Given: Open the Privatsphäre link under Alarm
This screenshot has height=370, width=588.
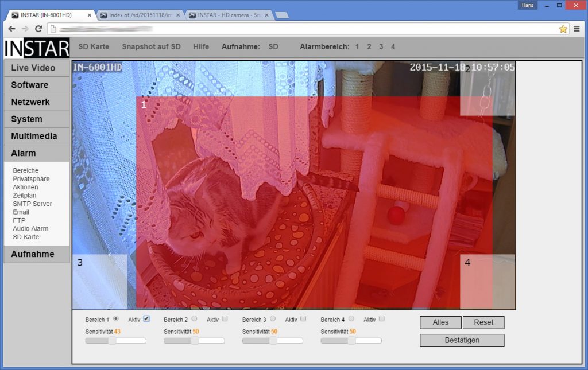Looking at the screenshot, I should [31, 179].
